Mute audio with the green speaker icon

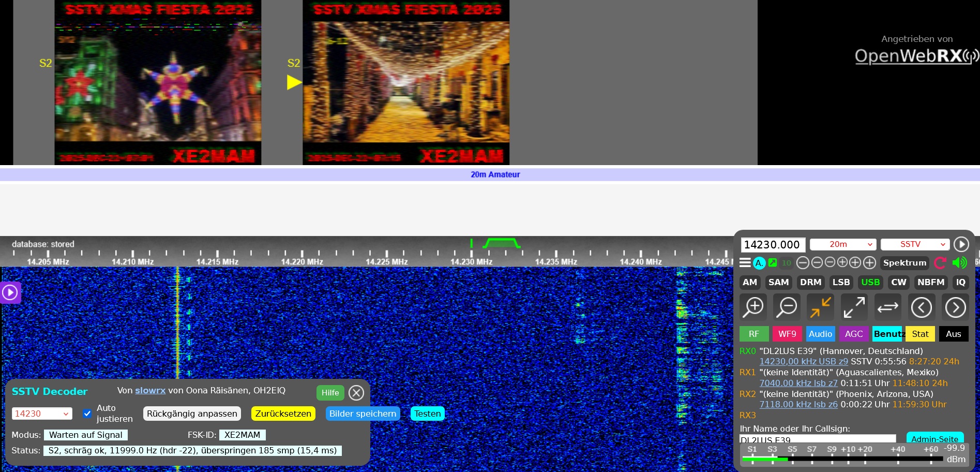pyautogui.click(x=959, y=263)
